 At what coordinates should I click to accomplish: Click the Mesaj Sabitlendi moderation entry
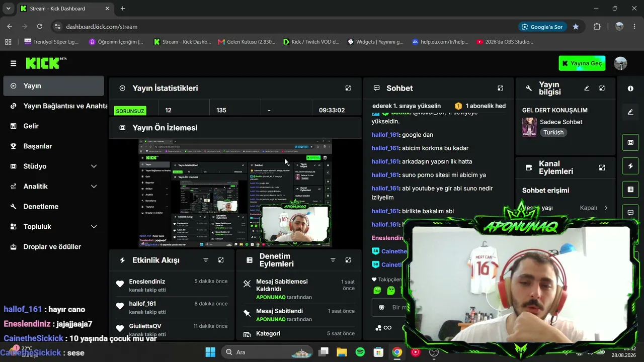(x=299, y=315)
